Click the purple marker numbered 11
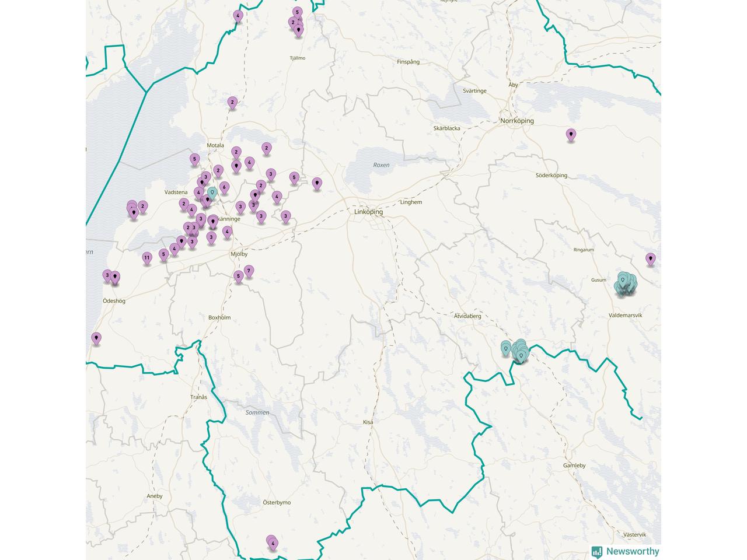This screenshot has width=747, height=560. point(147,258)
